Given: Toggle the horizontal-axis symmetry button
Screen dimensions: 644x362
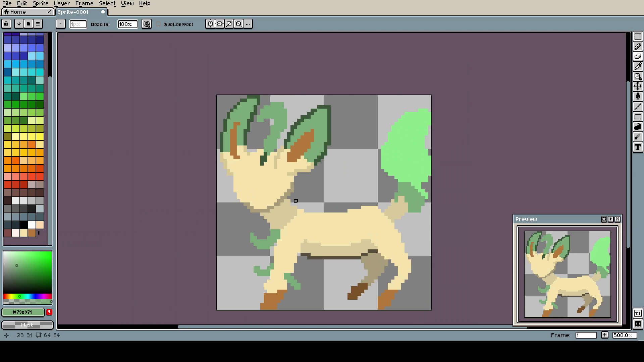Looking at the screenshot, I should pyautogui.click(x=220, y=24).
